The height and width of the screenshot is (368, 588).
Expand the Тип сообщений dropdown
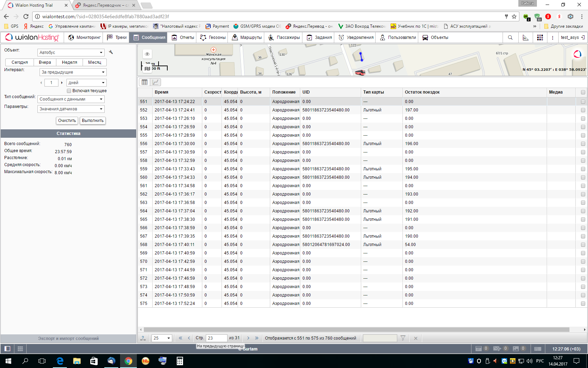pos(71,99)
